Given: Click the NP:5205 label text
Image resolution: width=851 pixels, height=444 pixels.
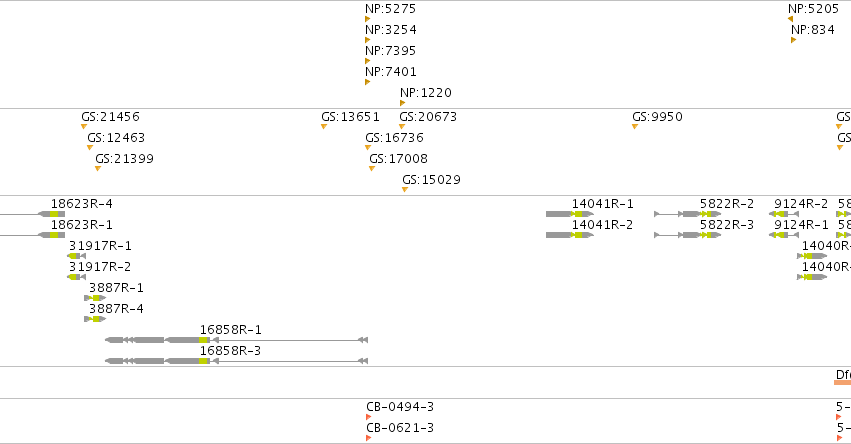Looking at the screenshot, I should point(814,9).
